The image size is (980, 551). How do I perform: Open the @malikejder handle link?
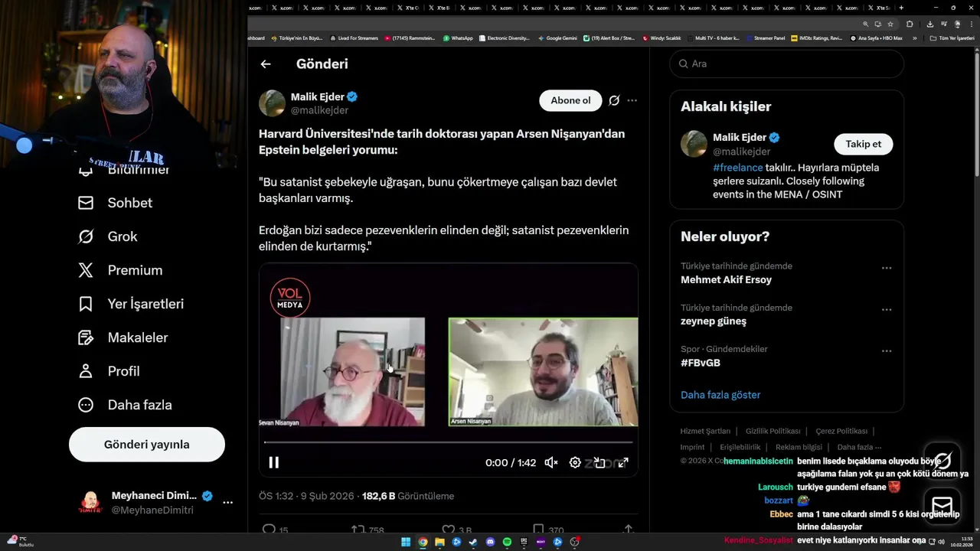point(319,110)
